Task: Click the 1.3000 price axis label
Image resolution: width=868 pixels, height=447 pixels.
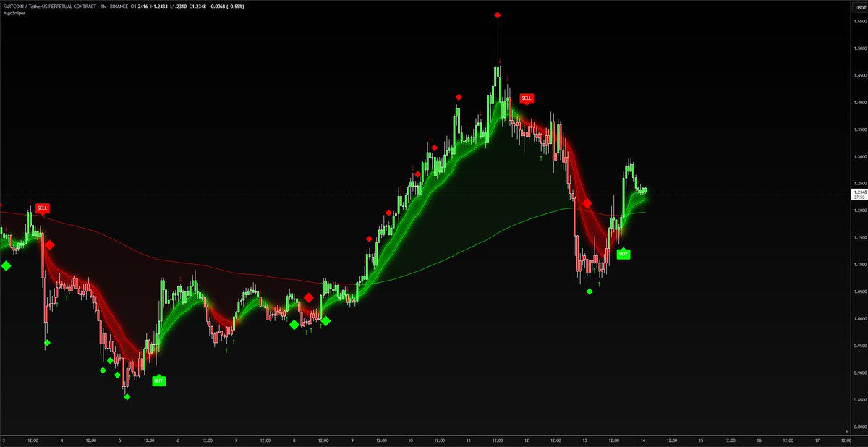Action: point(859,157)
